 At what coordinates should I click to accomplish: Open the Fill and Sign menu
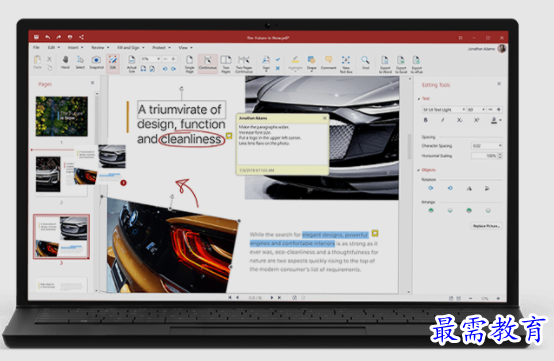pyautogui.click(x=131, y=47)
